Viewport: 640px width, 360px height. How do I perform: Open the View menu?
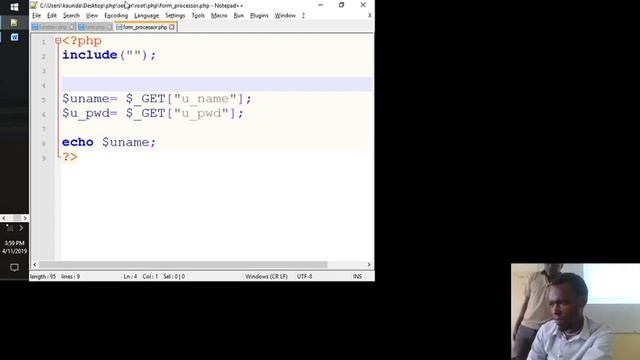(92, 16)
